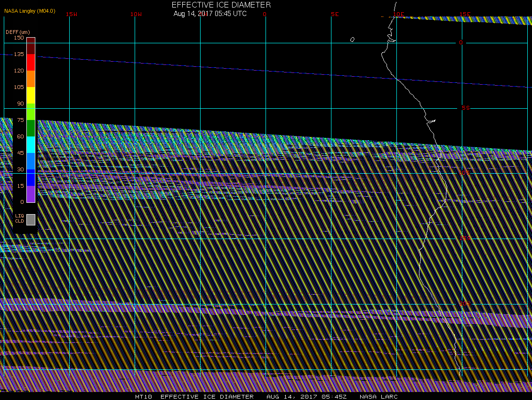The image size is (532, 400).
Task: Select the dark blue legend swatch
Action: point(31,178)
